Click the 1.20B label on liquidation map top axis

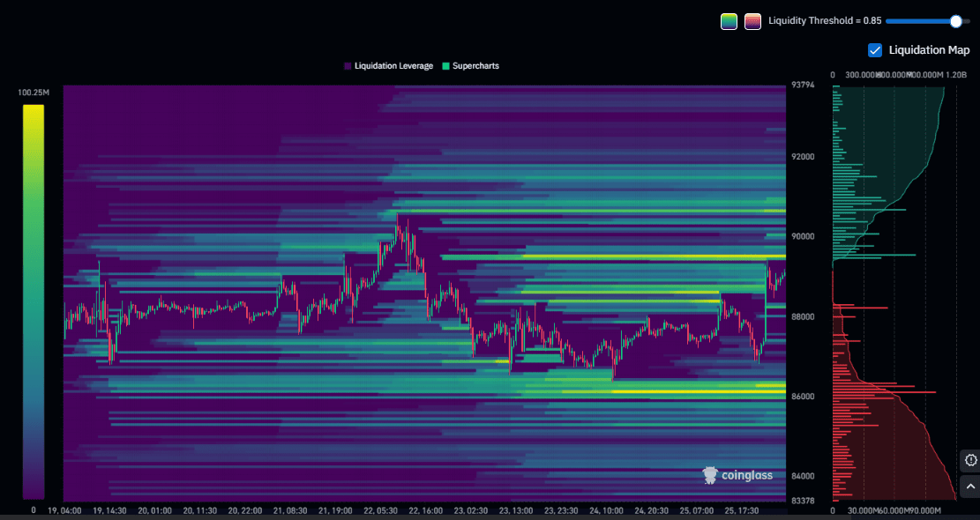(x=955, y=75)
